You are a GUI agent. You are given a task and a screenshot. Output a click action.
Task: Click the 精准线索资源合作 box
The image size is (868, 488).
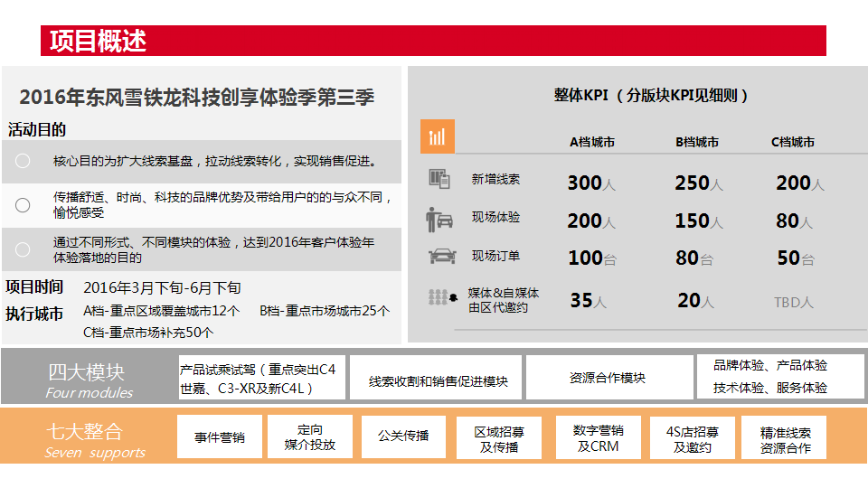[x=785, y=437]
